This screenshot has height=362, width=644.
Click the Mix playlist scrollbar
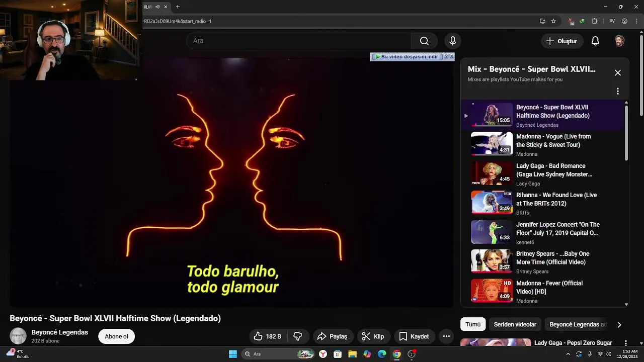(626, 133)
